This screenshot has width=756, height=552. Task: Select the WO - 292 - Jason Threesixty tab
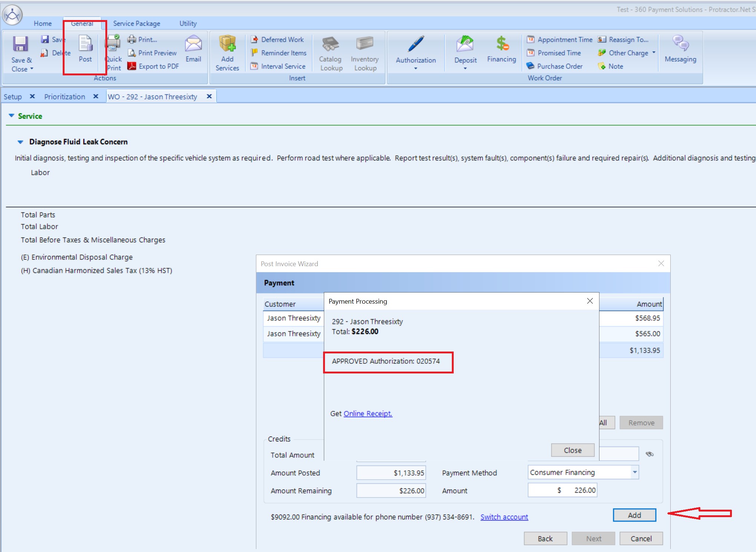pyautogui.click(x=152, y=97)
